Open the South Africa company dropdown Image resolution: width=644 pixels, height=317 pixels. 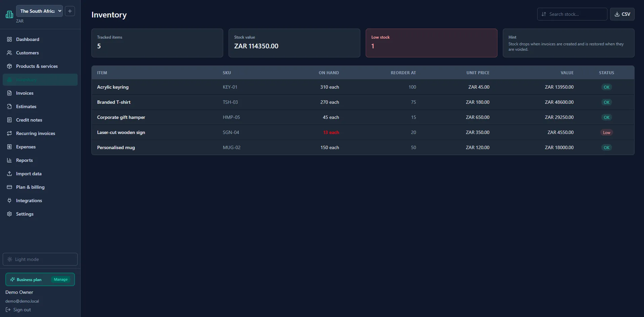coord(40,11)
